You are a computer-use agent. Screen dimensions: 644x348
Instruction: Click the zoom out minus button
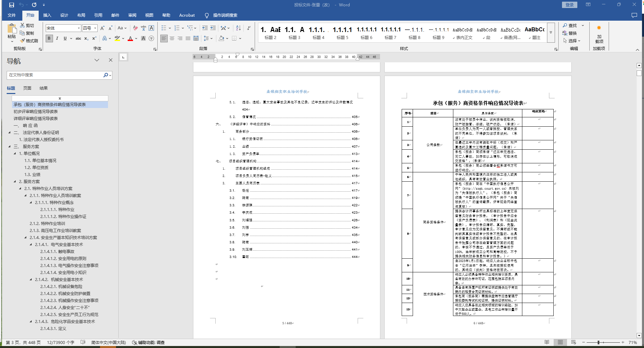click(x=584, y=342)
